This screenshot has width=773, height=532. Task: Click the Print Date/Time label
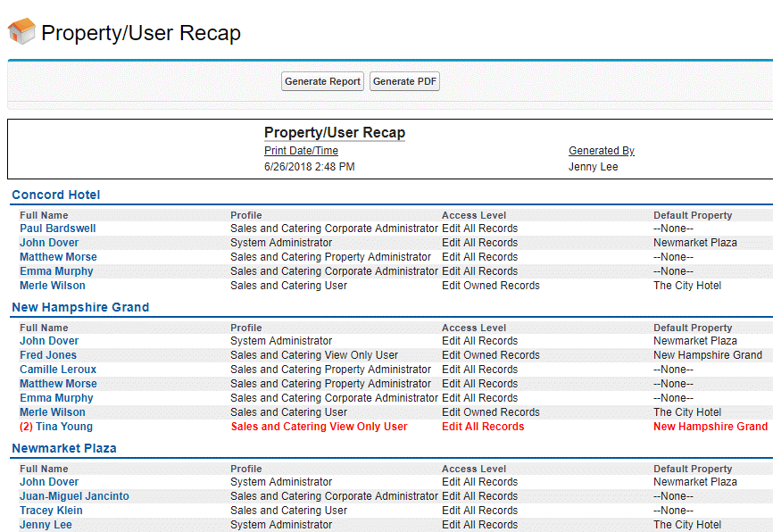[x=301, y=151]
